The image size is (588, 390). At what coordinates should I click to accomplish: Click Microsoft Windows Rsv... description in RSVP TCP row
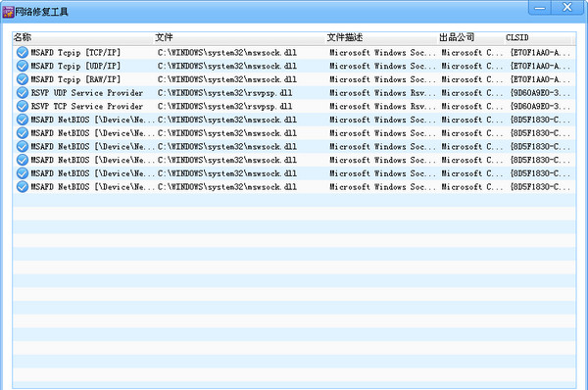point(382,106)
